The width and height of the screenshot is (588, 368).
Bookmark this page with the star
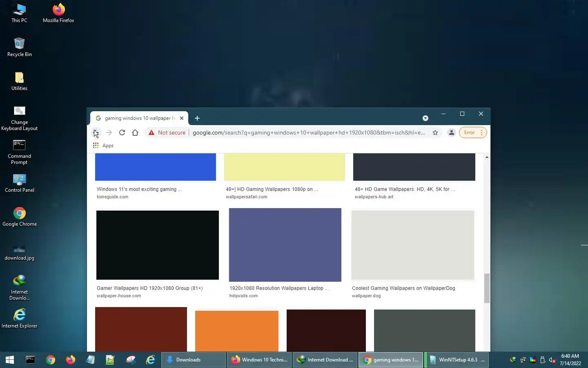[x=435, y=132]
